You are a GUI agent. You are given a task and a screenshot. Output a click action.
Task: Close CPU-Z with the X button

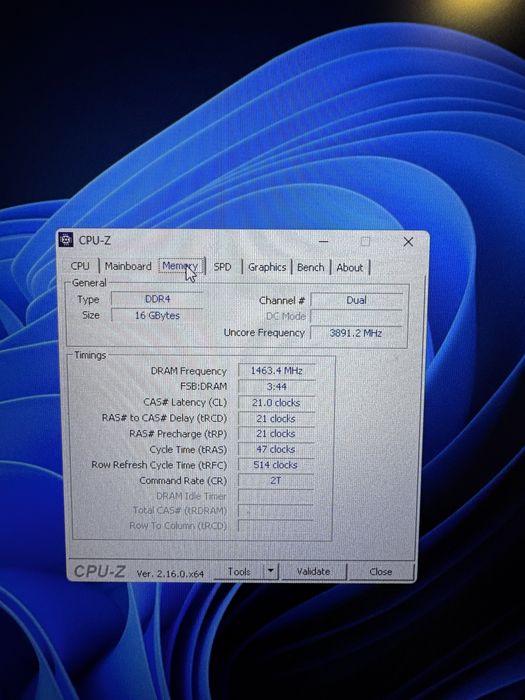[408, 242]
